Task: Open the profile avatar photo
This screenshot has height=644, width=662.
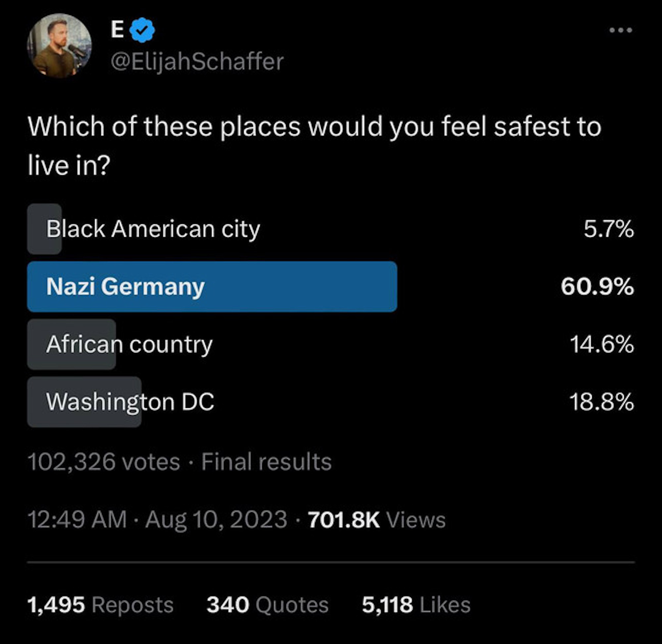Action: (59, 46)
